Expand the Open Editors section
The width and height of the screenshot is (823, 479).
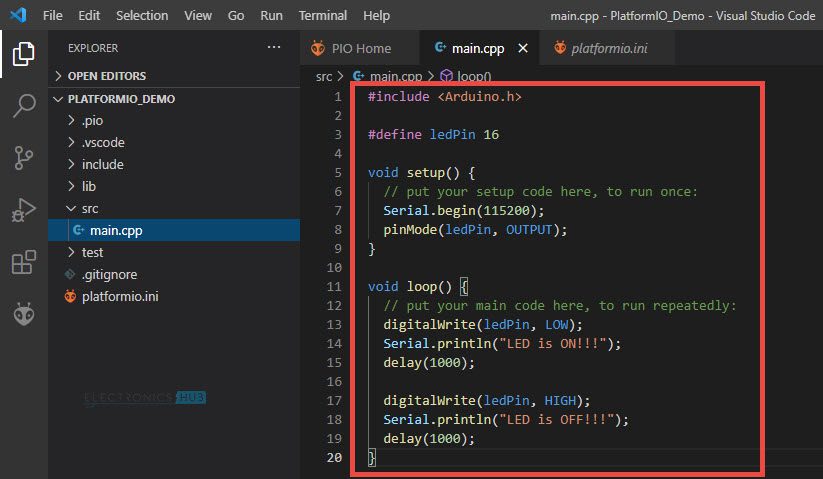tap(106, 76)
